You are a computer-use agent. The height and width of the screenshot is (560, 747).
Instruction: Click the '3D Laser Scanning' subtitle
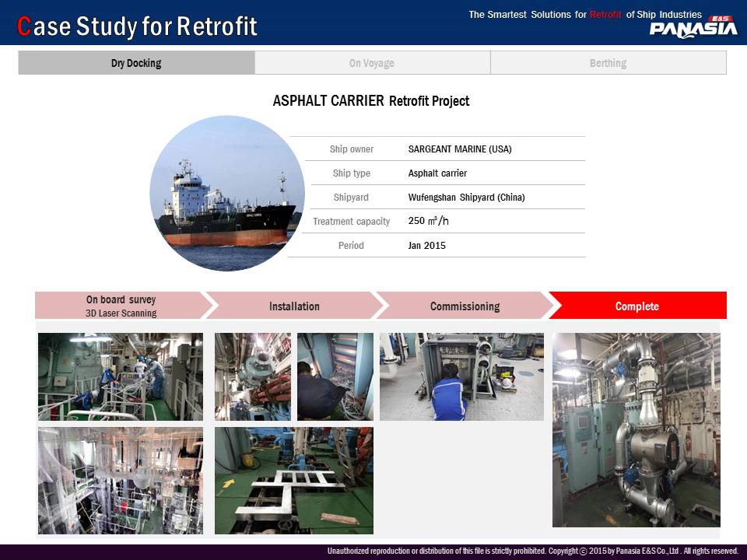click(x=121, y=313)
